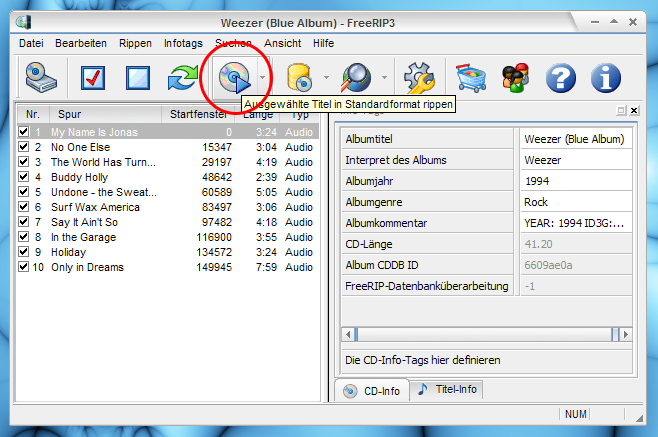Expand database icon dropdown arrow
This screenshot has height=437, width=658.
point(326,78)
